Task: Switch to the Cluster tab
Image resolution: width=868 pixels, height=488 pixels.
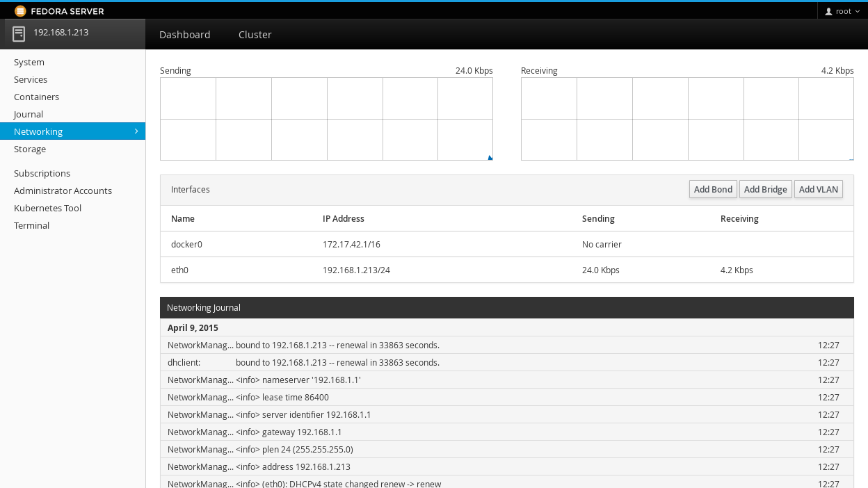Action: [255, 35]
